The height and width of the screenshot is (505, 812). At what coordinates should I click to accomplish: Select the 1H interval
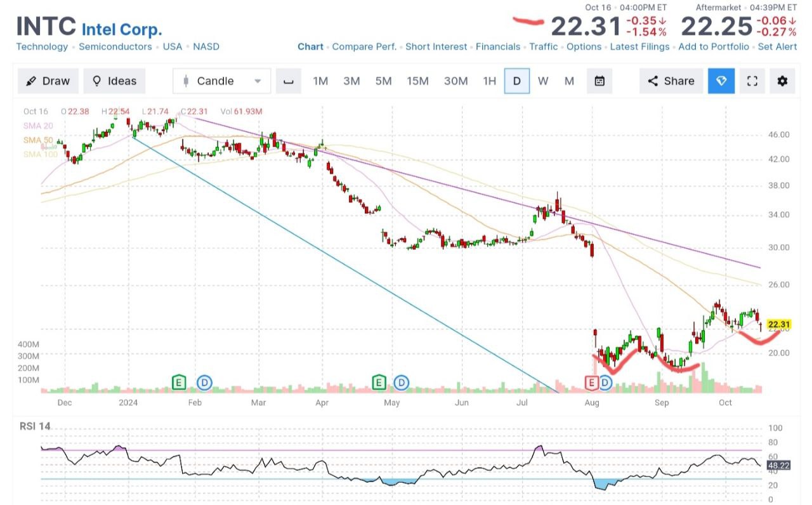(x=489, y=81)
